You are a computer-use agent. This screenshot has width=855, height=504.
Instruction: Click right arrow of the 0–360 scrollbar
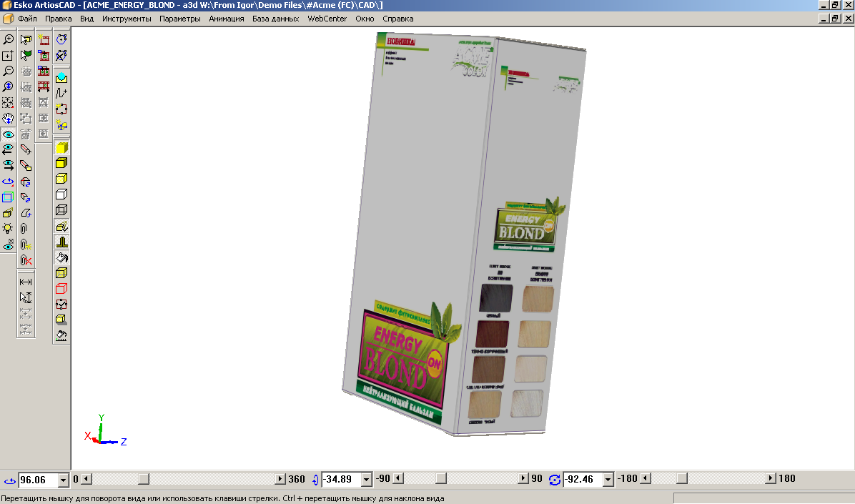280,478
